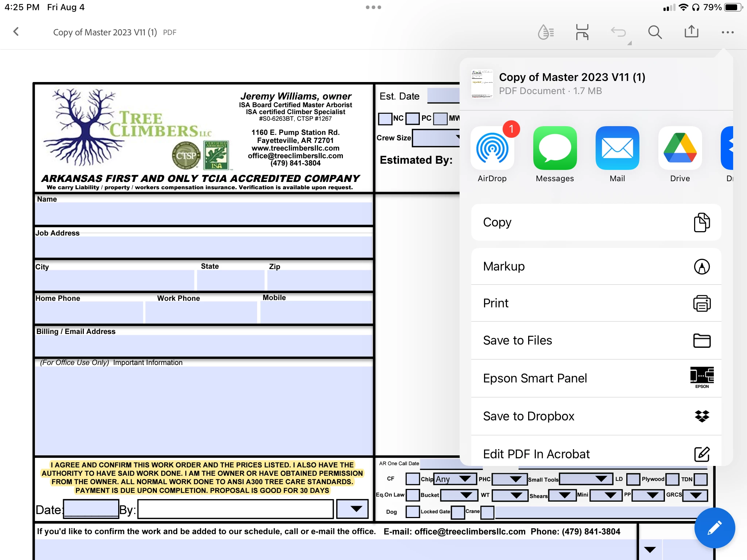The width and height of the screenshot is (747, 560).
Task: Tap the back arrow in the header
Action: point(16,32)
